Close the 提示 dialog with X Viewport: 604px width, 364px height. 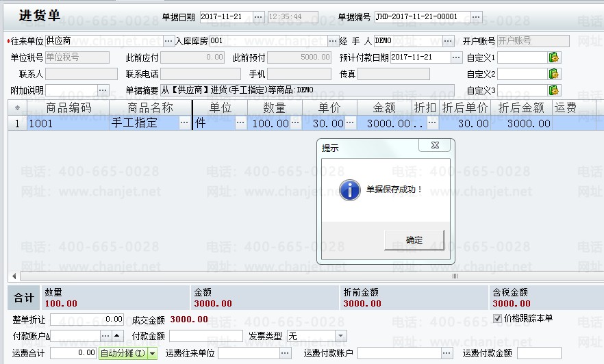(x=435, y=145)
